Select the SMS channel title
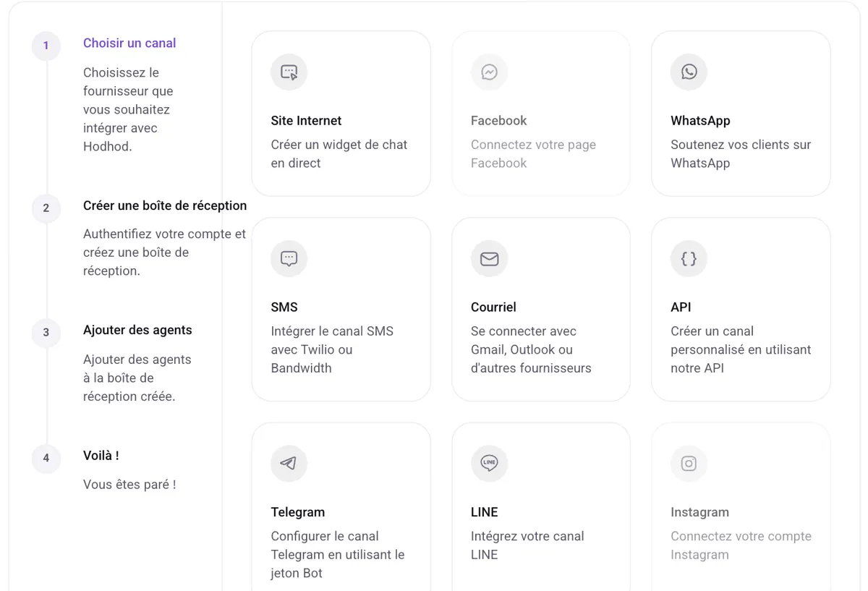This screenshot has width=868, height=591. tap(284, 307)
